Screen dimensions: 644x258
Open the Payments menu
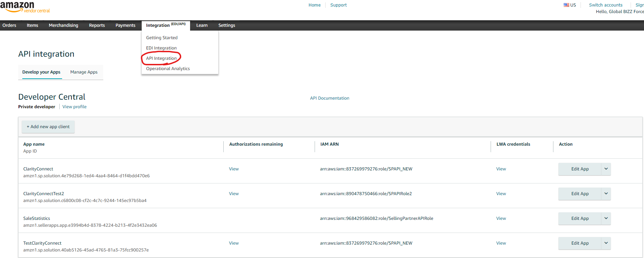tap(125, 25)
